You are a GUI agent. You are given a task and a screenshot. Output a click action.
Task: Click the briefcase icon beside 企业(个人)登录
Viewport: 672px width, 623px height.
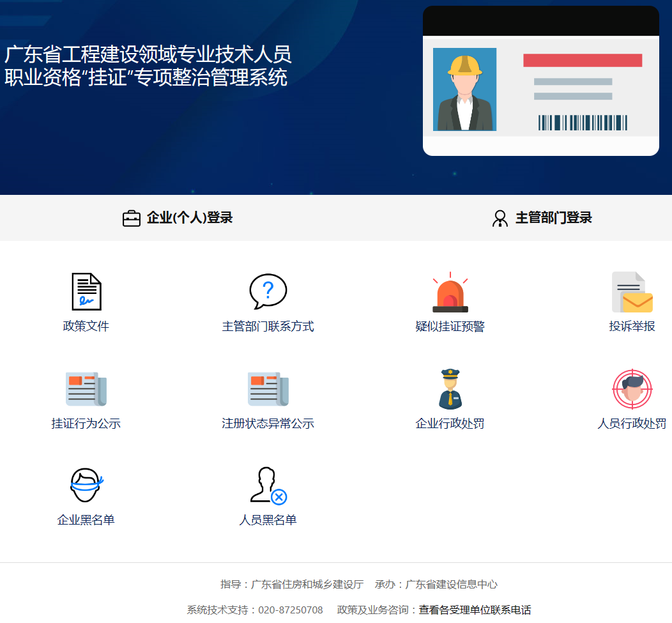(131, 219)
